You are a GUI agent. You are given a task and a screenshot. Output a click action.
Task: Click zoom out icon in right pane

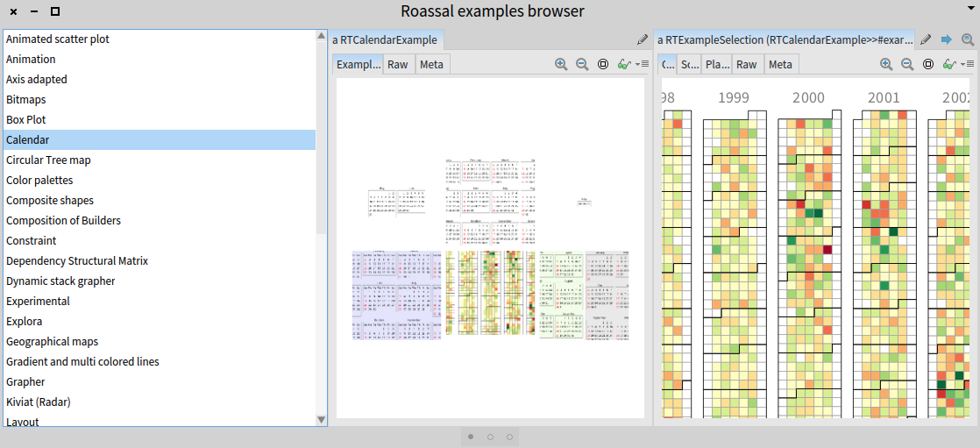click(907, 64)
